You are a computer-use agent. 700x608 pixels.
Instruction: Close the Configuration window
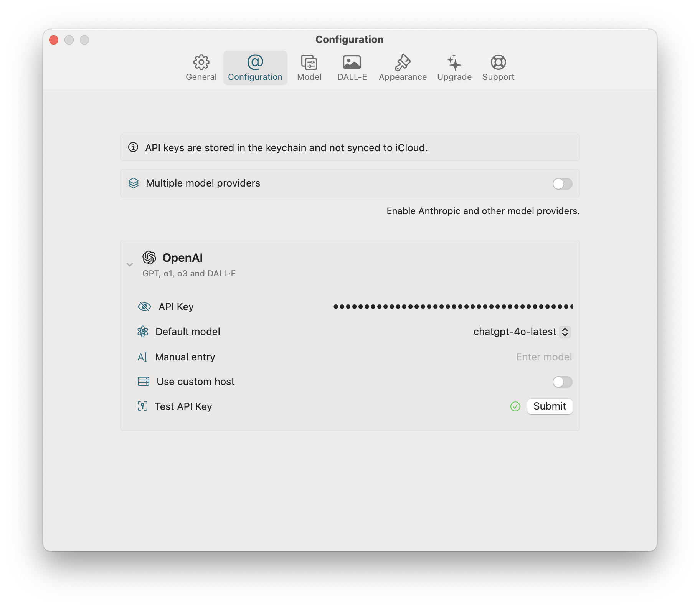pos(54,40)
